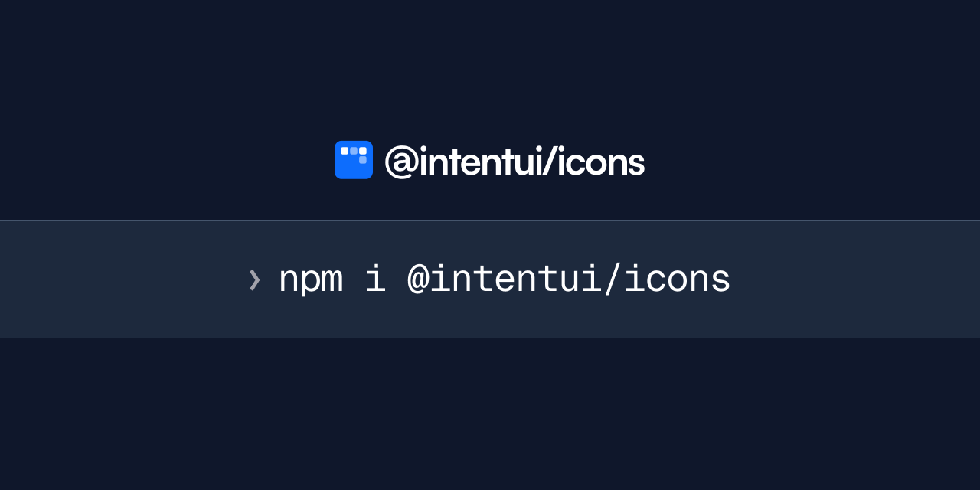Click the bold @ symbol in heading
The height and width of the screenshot is (490, 980).
pyautogui.click(x=400, y=162)
